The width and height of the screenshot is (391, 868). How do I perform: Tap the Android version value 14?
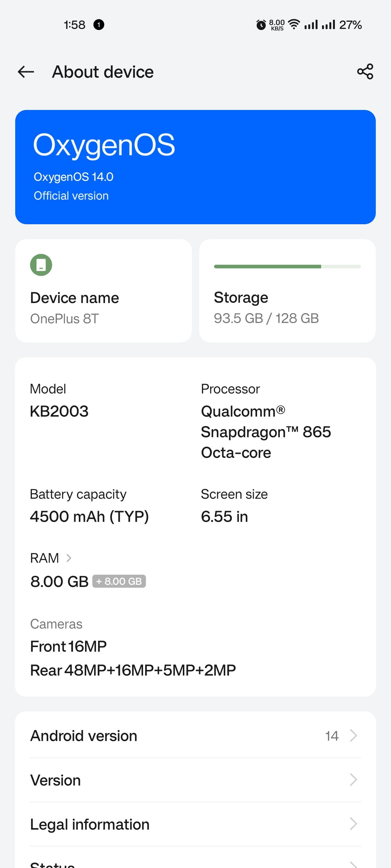332,736
